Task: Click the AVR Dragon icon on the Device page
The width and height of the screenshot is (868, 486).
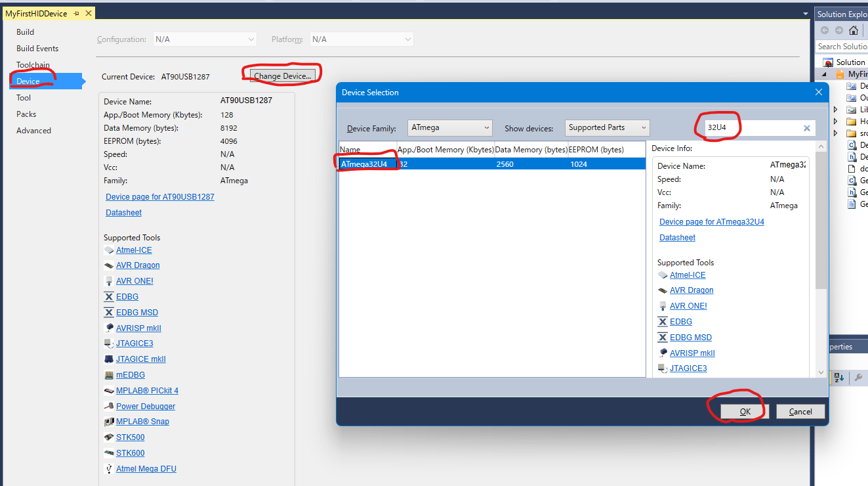Action: (109, 265)
